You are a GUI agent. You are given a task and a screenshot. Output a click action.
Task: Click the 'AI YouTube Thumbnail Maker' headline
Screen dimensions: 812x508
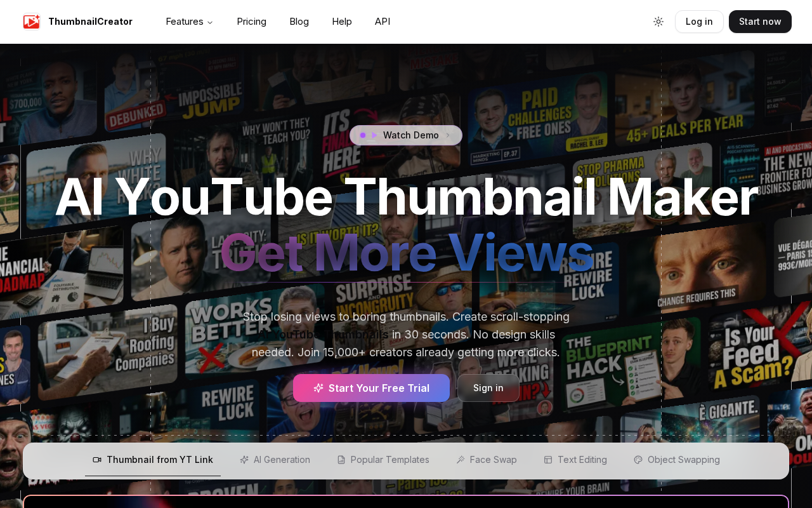point(406,197)
